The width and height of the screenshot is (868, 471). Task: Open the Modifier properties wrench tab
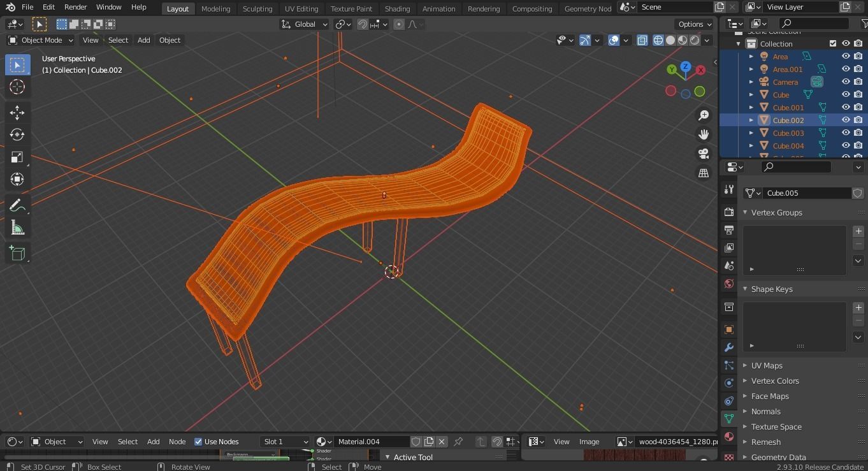coord(729,347)
